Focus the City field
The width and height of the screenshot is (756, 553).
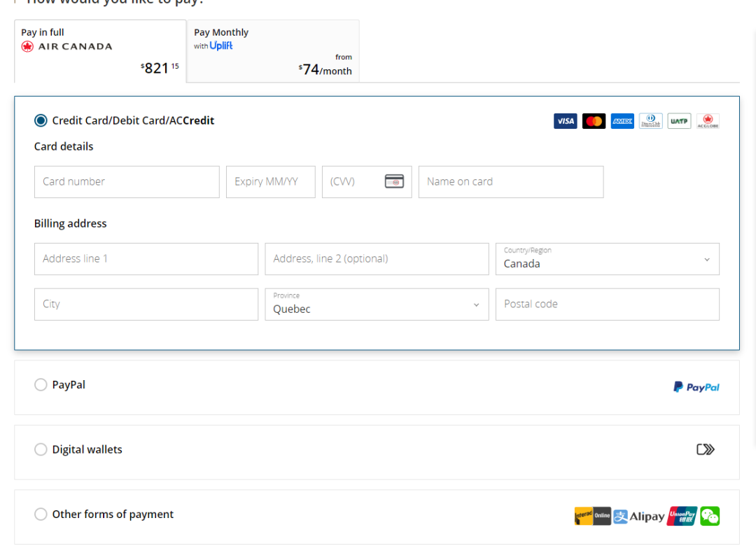(x=146, y=304)
